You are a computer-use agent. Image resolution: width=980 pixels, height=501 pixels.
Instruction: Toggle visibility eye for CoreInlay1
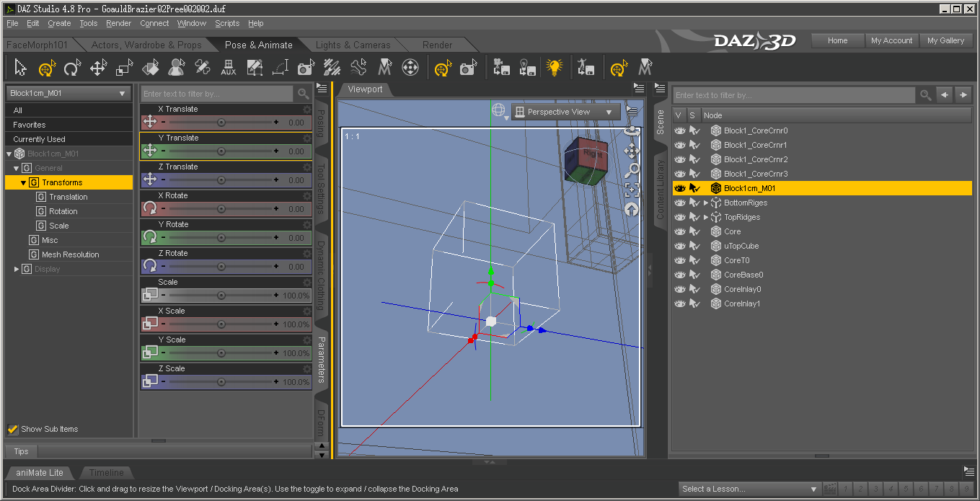(679, 303)
